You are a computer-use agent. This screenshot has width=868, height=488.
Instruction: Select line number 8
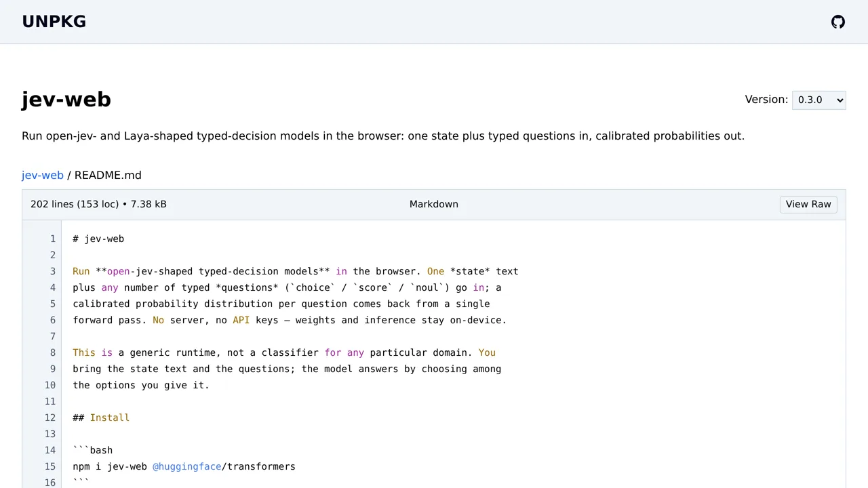[52, 352]
